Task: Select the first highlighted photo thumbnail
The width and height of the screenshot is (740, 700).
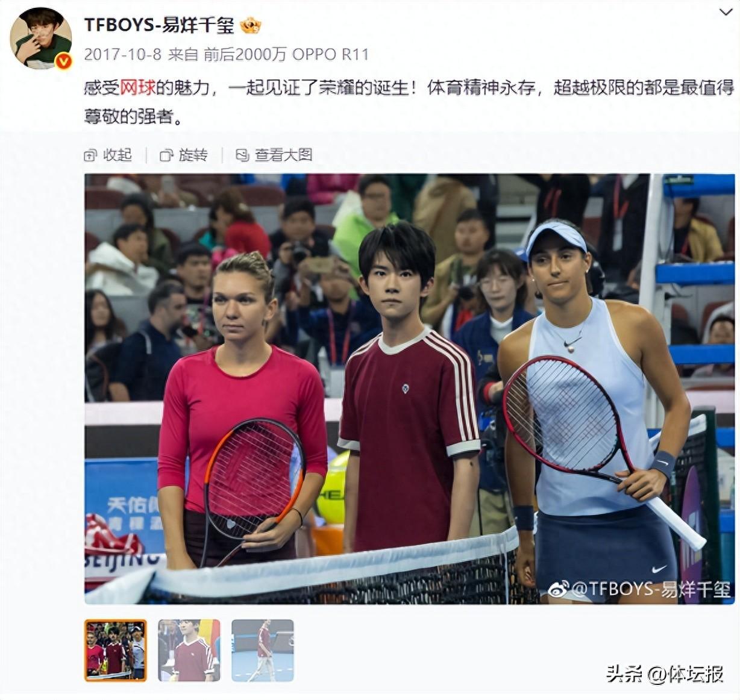Action: tap(115, 651)
